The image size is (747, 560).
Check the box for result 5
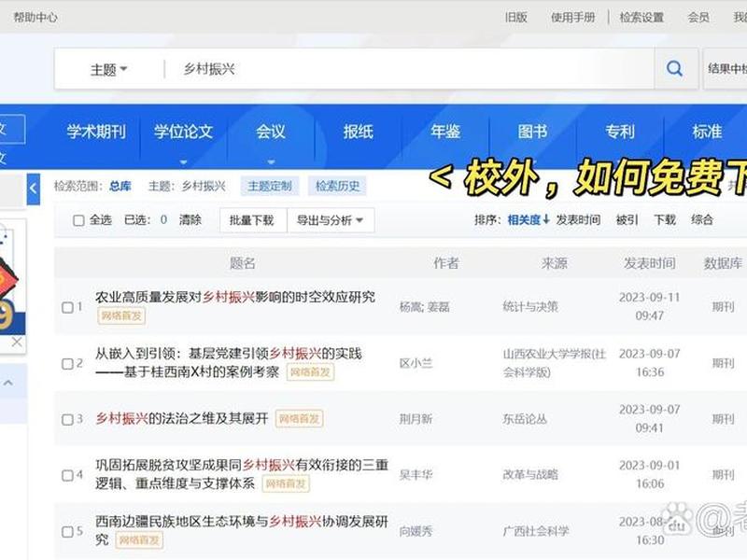pos(67,531)
